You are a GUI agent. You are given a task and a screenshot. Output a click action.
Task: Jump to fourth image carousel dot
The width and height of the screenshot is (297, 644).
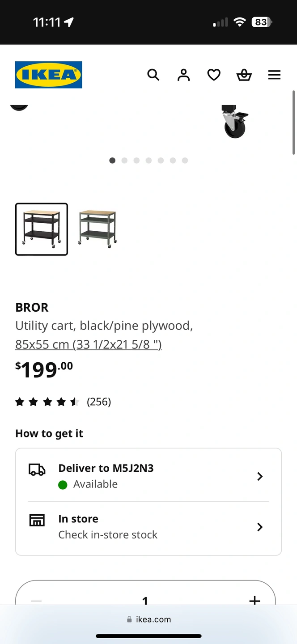pyautogui.click(x=148, y=161)
